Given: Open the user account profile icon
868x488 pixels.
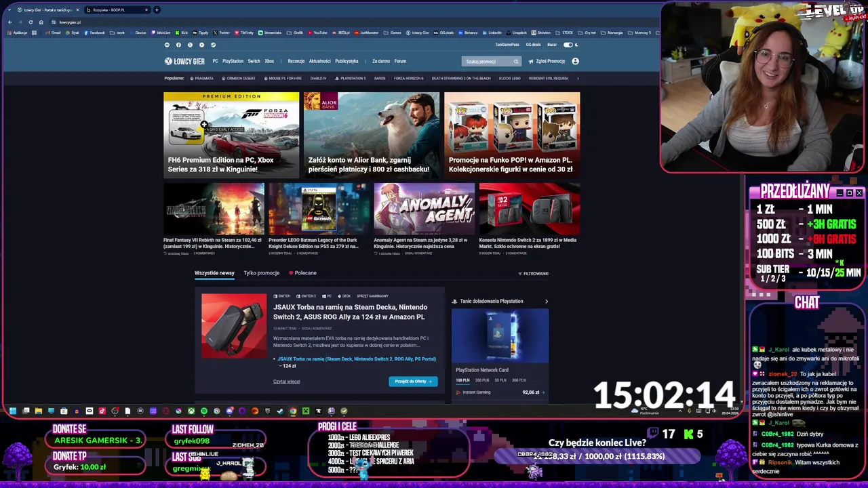Looking at the screenshot, I should pyautogui.click(x=575, y=61).
